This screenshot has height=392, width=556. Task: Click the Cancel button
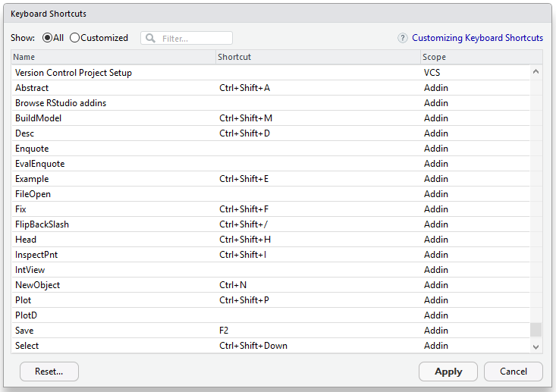pos(514,372)
